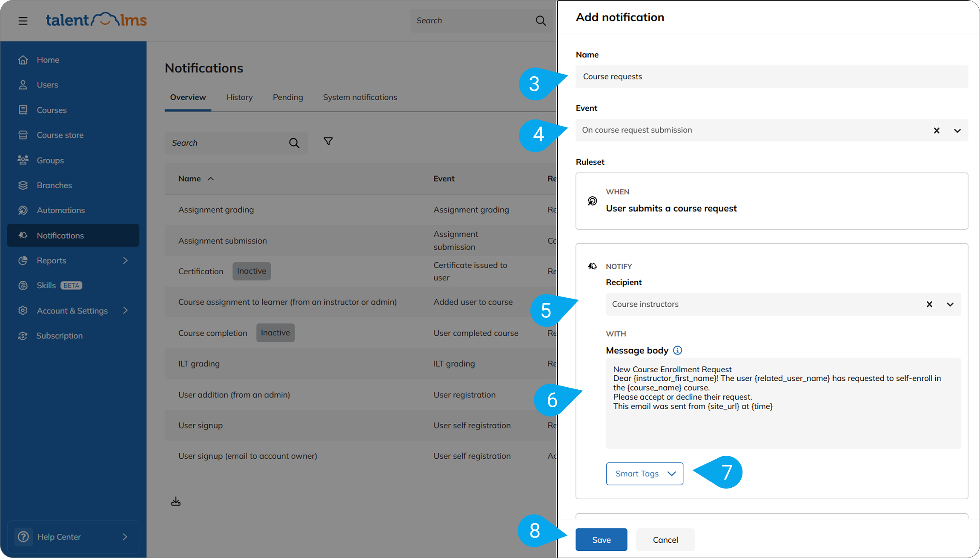Image resolution: width=980 pixels, height=558 pixels.
Task: Clear the Recipient field with X icon
Action: (x=929, y=304)
